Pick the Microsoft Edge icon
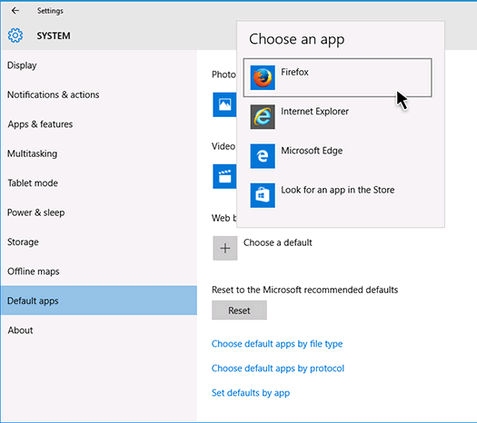This screenshot has height=423, width=477. (263, 156)
